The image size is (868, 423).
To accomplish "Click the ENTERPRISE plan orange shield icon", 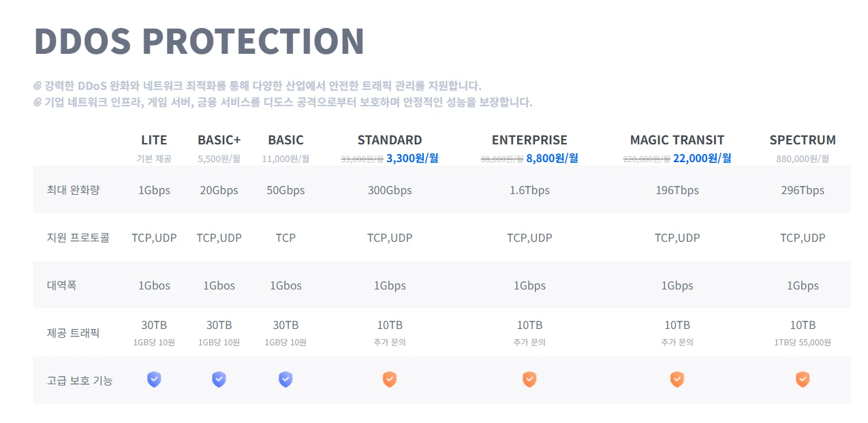I will click(x=529, y=379).
